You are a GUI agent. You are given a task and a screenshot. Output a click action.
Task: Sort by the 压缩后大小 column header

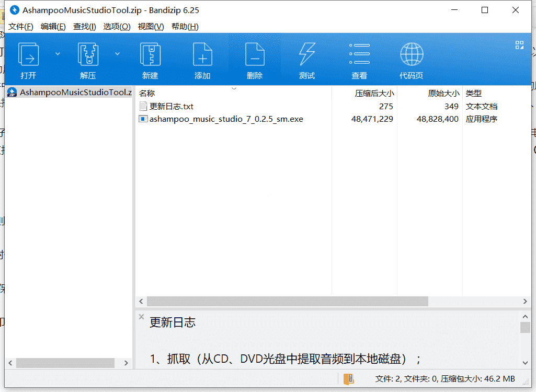point(374,94)
